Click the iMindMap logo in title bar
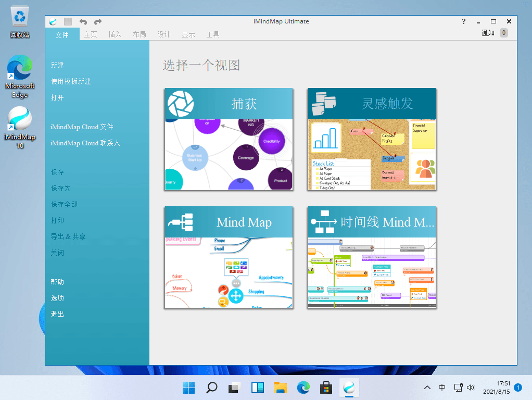Image resolution: width=532 pixels, height=400 pixels. point(53,22)
